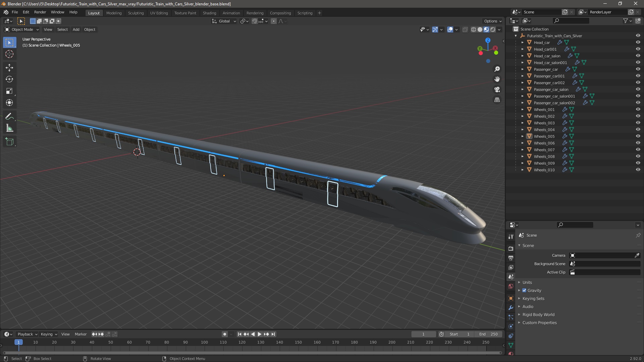Select the Rotate tool
The width and height of the screenshot is (644, 362).
[9, 79]
